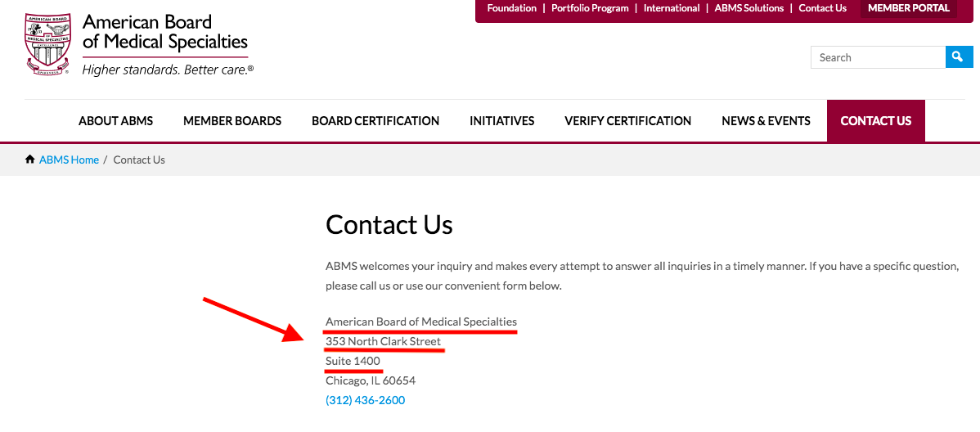Go to the International link
Screen dimensions: 980x432
pos(672,8)
